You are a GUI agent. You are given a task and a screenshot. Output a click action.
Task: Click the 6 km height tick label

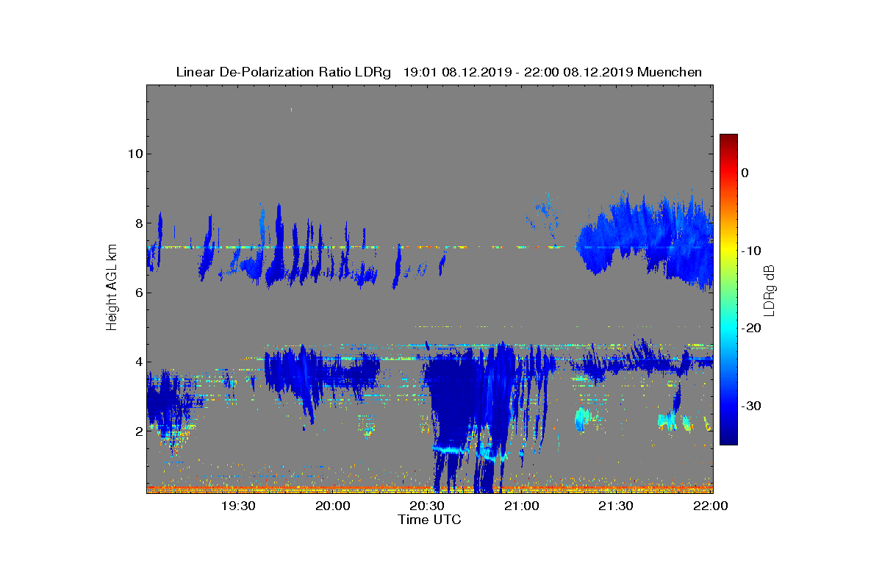(138, 293)
